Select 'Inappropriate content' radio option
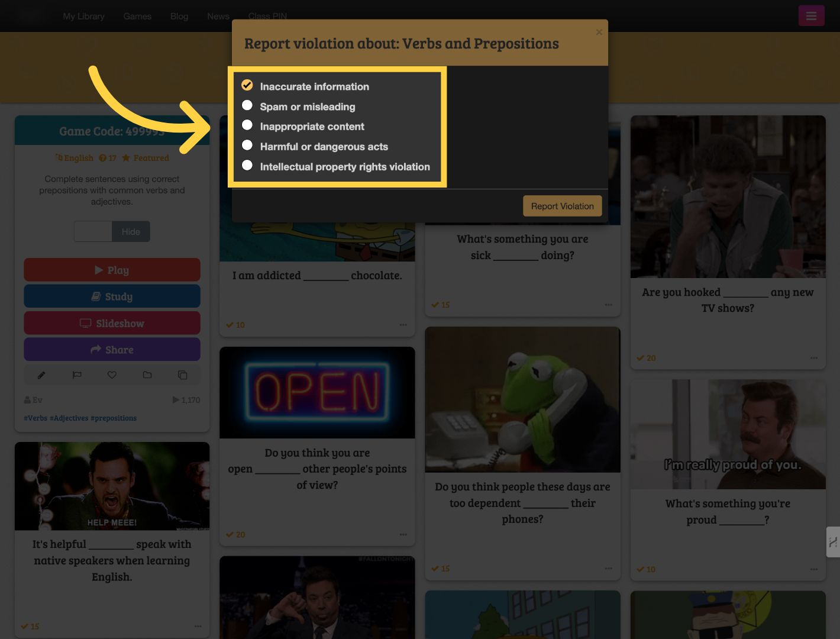Viewport: 840px width, 639px height. (247, 125)
